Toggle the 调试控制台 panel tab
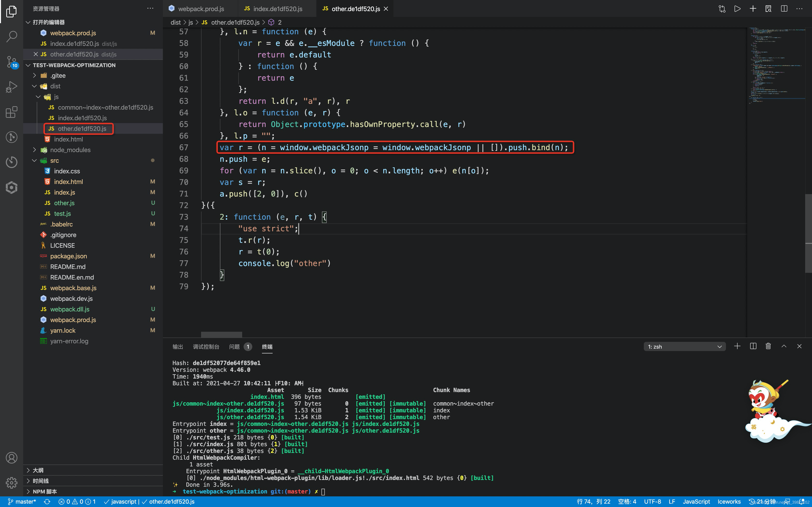 [x=205, y=346]
